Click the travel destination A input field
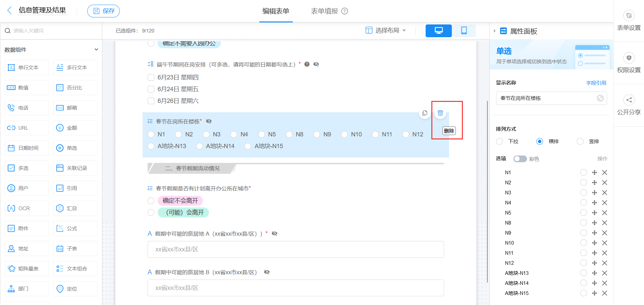This screenshot has width=644, height=305. pos(296,249)
